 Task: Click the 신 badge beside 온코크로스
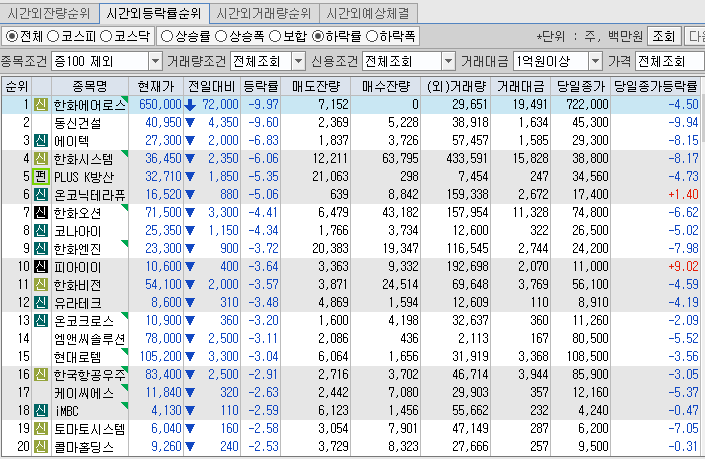tap(40, 321)
